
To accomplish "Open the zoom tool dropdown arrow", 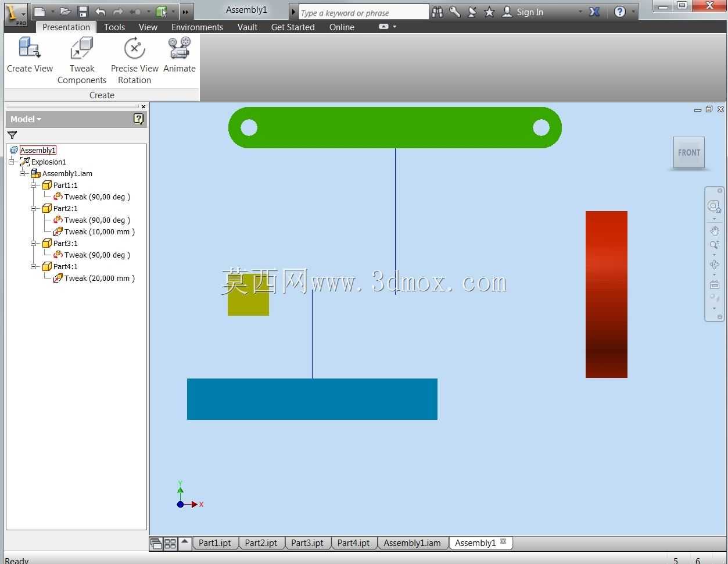I will click(714, 255).
